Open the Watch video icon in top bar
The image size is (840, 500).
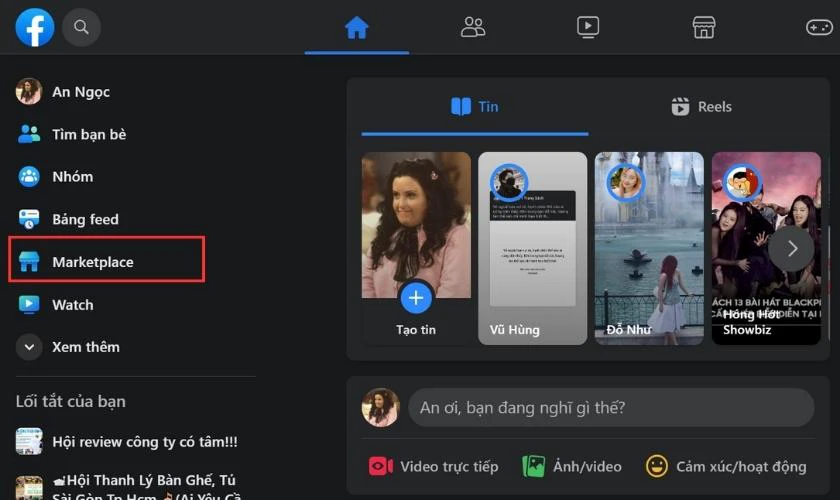588,27
